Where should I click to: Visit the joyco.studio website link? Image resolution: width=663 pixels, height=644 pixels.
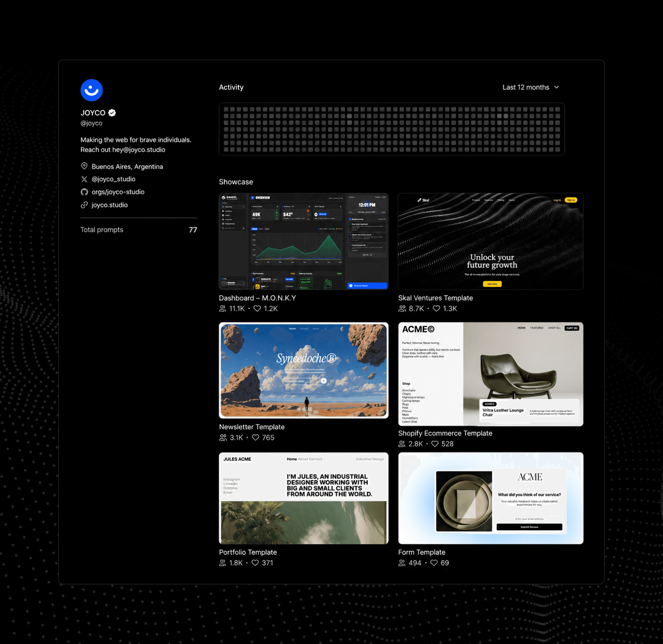(x=110, y=205)
